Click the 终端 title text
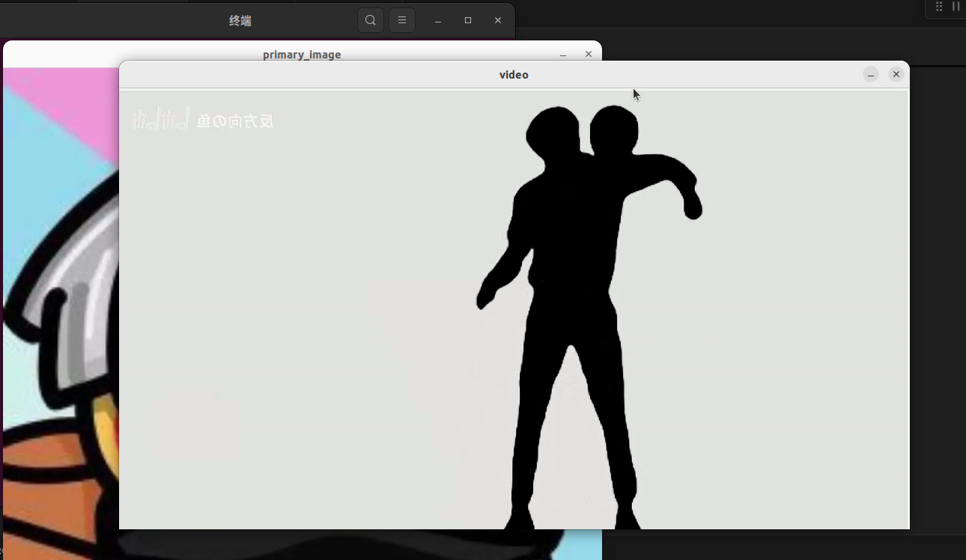The height and width of the screenshot is (560, 966). 240,21
